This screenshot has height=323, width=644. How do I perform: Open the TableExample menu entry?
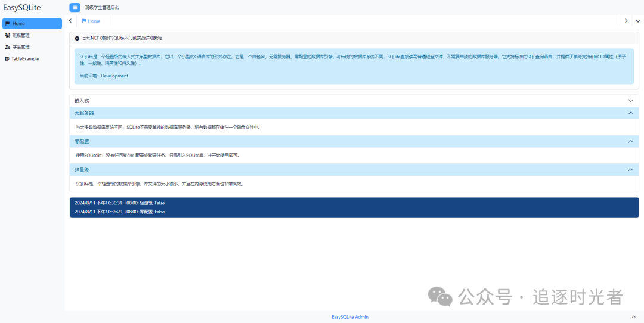tap(25, 58)
